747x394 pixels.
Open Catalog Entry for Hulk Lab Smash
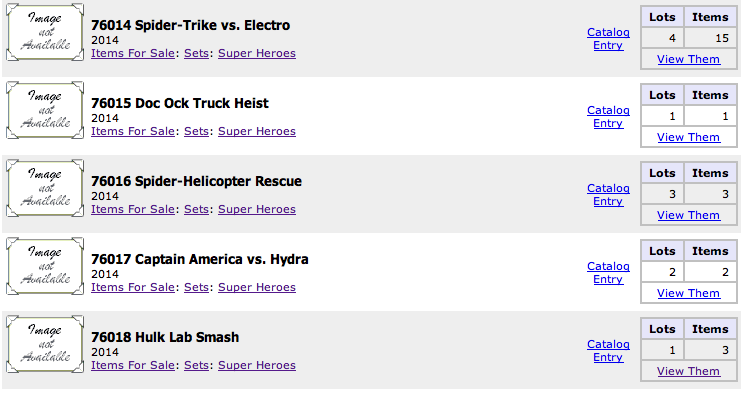tap(608, 351)
